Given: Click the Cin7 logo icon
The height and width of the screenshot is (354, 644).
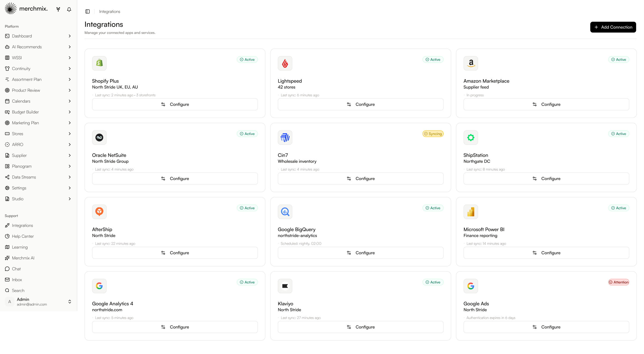Looking at the screenshot, I should [x=285, y=137].
